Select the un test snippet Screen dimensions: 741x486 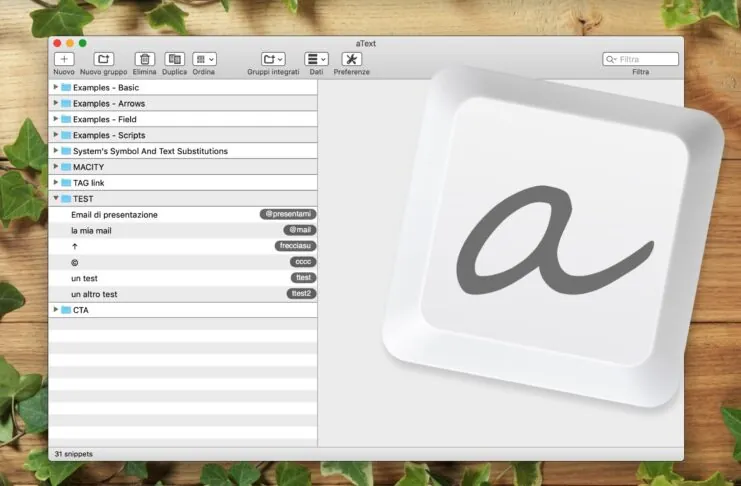click(x=183, y=278)
